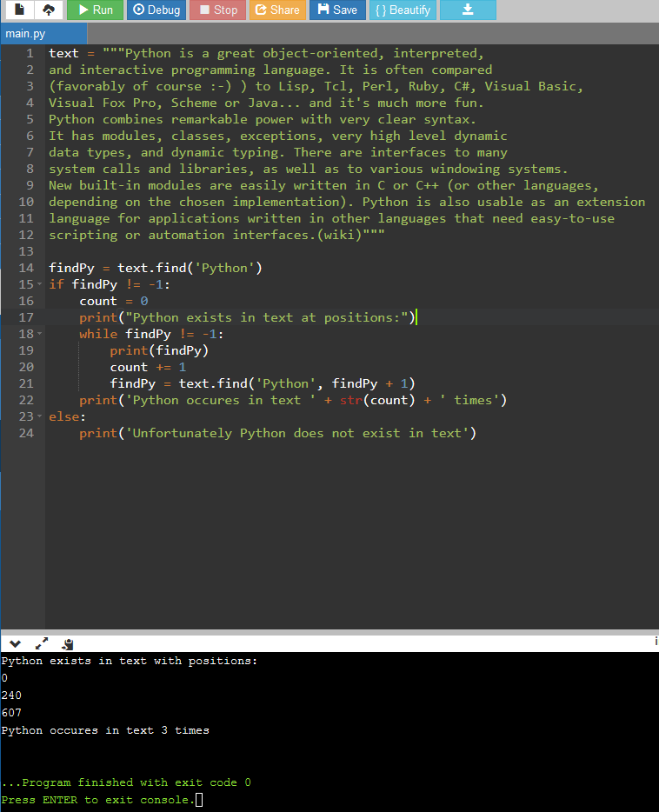Click blank line 13 in the editor

click(352, 251)
